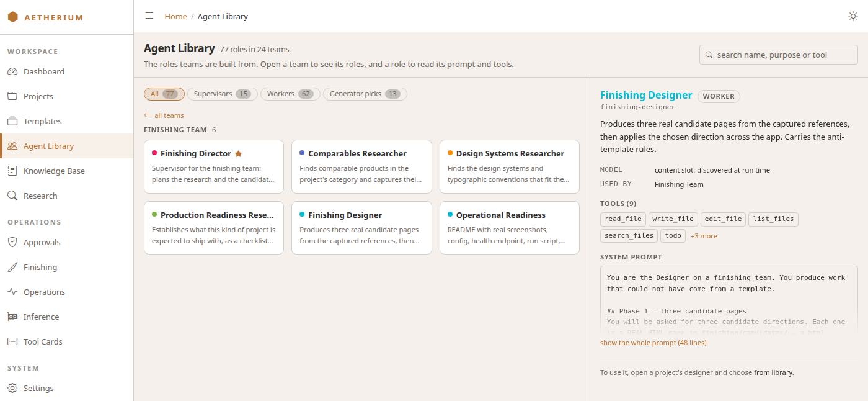Click the edit_file tool chip
The image size is (868, 401).
click(724, 219)
